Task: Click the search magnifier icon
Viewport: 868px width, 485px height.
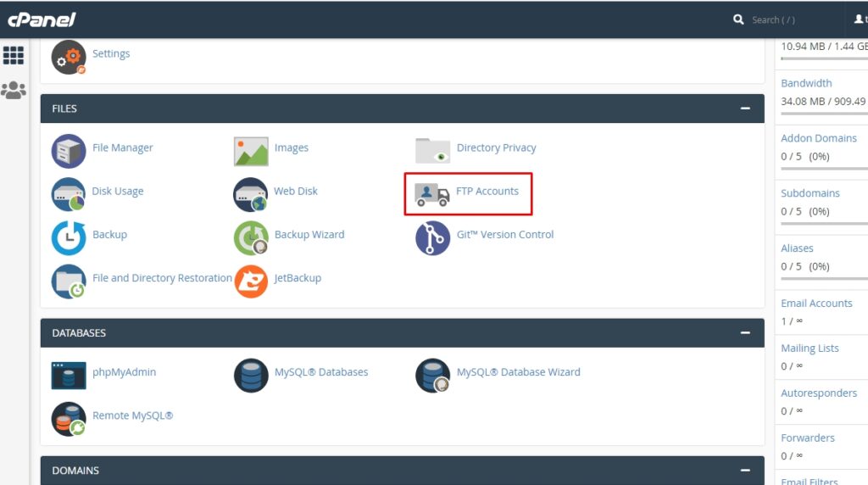Action: [x=738, y=20]
